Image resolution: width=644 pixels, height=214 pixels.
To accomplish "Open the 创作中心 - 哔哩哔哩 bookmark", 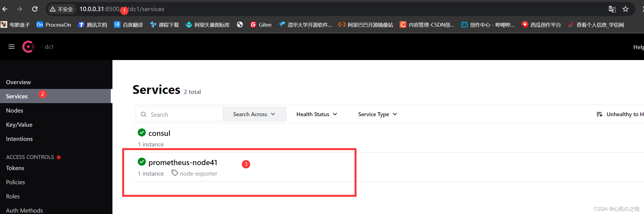I will click(488, 25).
